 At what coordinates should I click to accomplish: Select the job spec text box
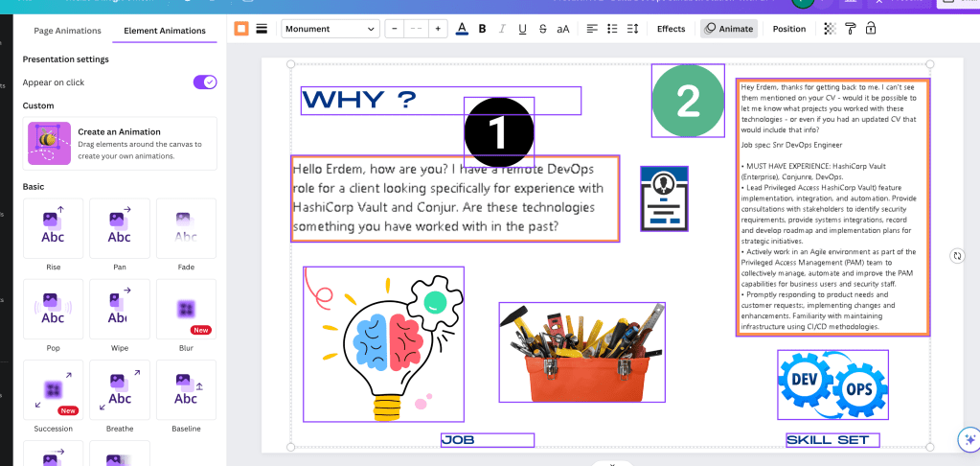click(832, 207)
